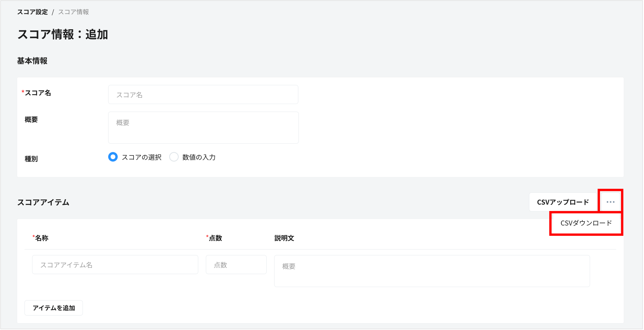Click the スコア情報：追加 page title
The height and width of the screenshot is (330, 644).
click(63, 35)
